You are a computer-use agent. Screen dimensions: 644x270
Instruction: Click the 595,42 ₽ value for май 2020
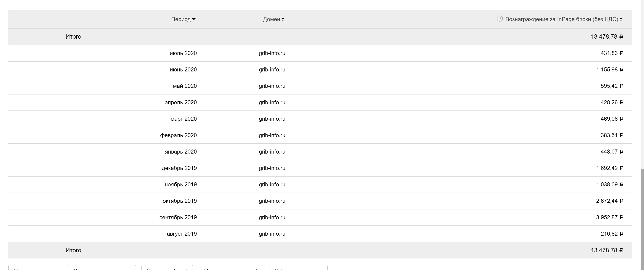point(612,86)
